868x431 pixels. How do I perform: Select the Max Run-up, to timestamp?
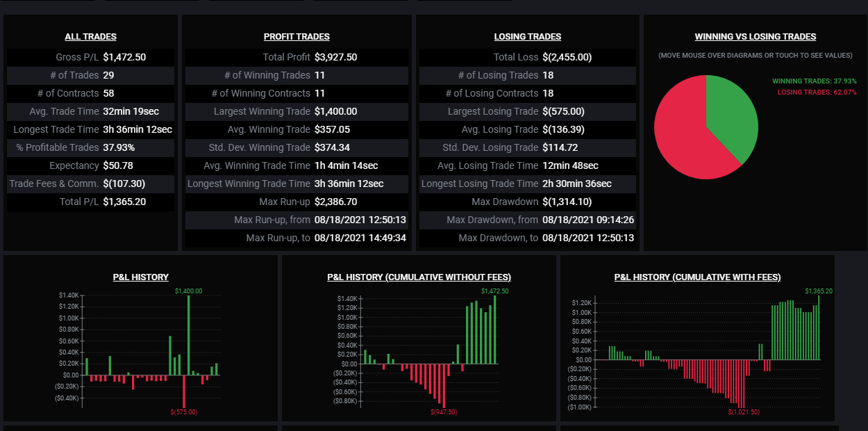[x=360, y=238]
